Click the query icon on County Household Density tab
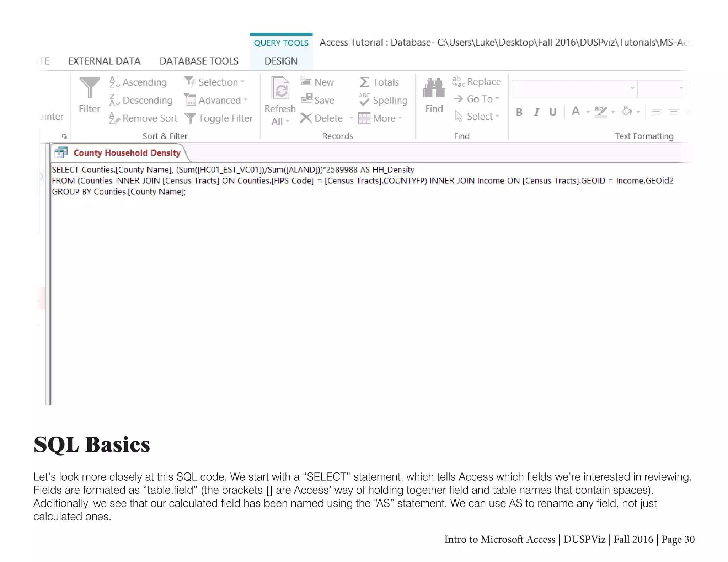This screenshot has width=728, height=562. [61, 153]
